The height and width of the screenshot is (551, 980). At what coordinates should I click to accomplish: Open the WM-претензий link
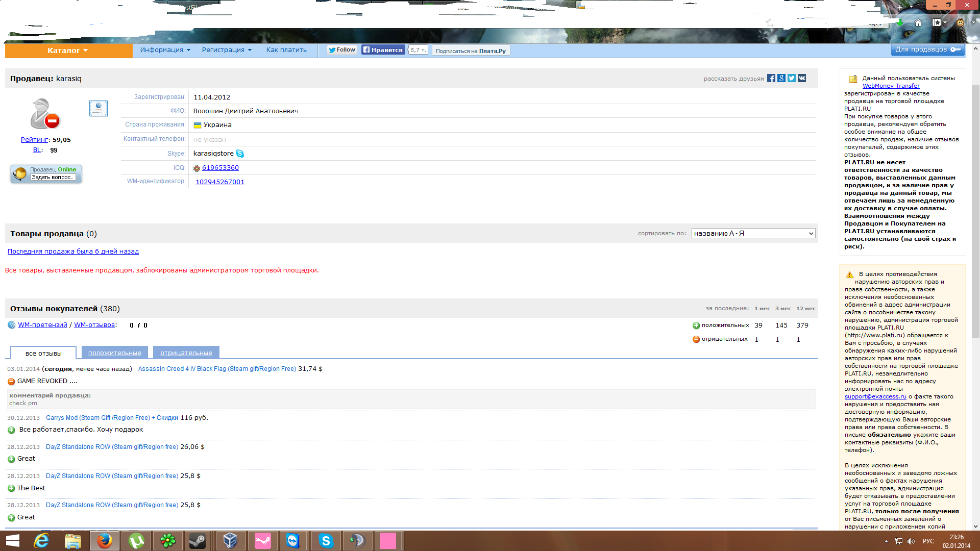(42, 325)
